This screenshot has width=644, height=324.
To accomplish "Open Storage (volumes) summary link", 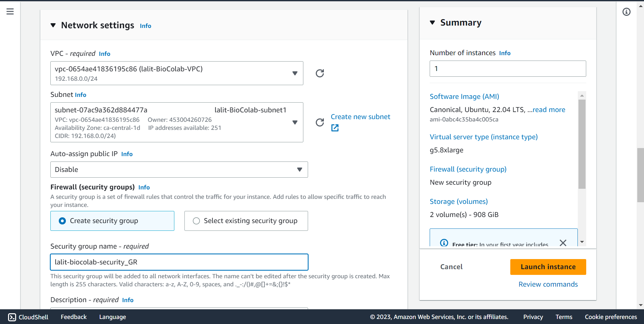I will 459,202.
